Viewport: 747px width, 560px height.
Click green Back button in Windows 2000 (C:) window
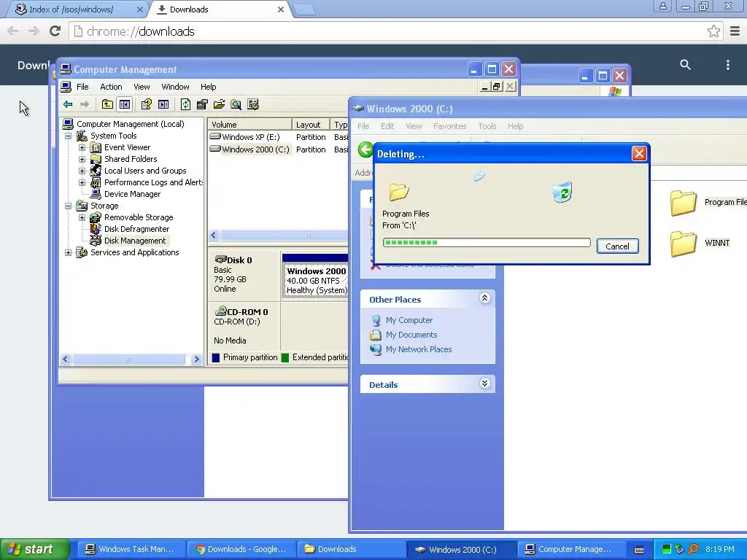(x=365, y=149)
